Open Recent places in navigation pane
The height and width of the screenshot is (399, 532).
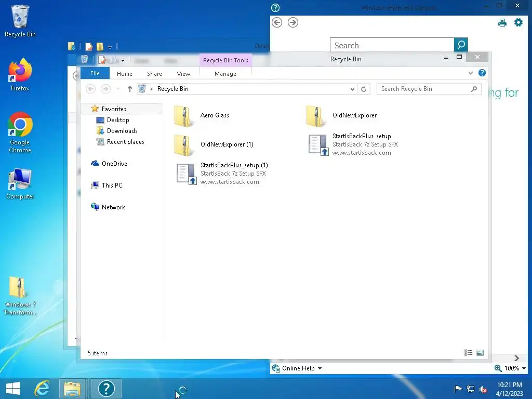coord(125,141)
